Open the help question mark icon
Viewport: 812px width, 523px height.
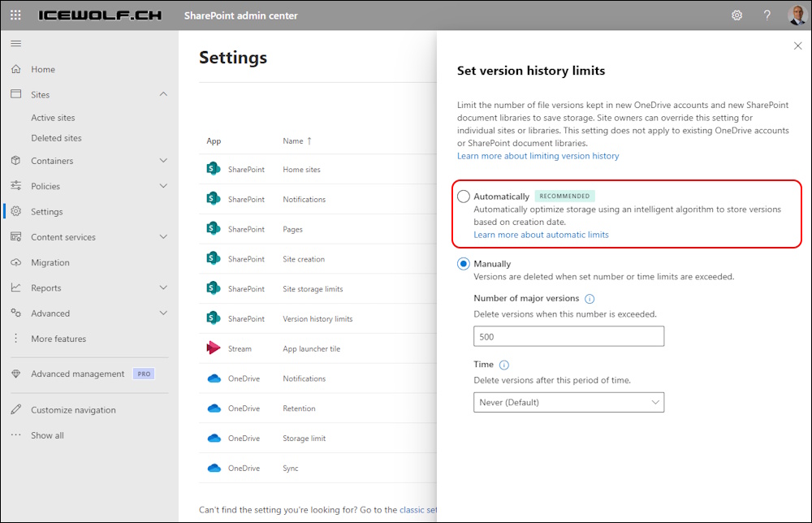(x=767, y=15)
